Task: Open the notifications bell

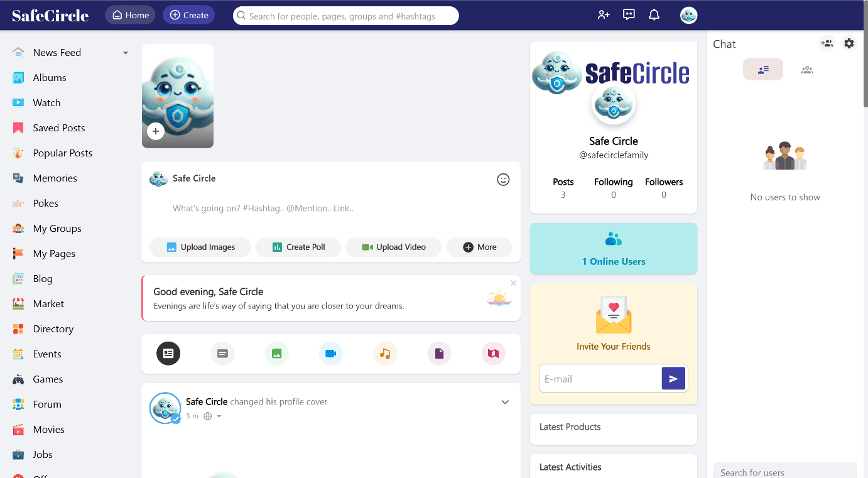Action: [654, 15]
